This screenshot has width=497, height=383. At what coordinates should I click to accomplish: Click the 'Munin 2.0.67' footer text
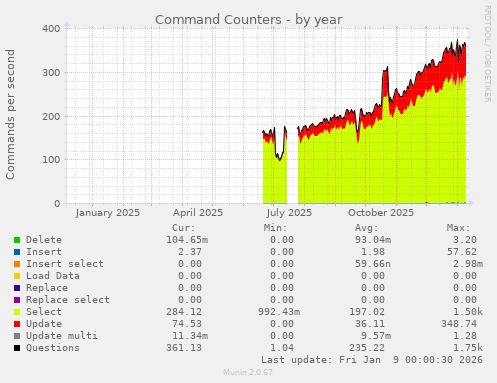[248, 372]
